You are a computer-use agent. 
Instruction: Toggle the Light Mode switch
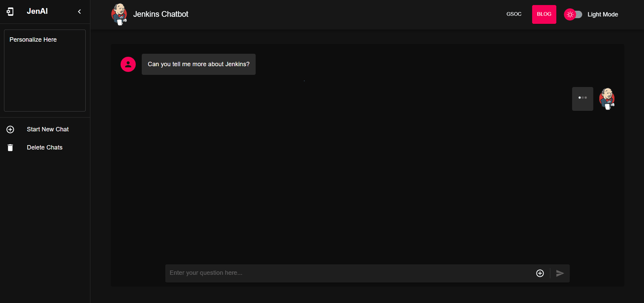[x=573, y=14]
